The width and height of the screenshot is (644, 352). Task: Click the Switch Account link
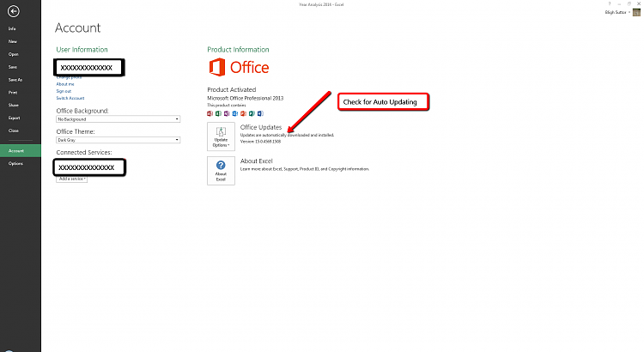pyautogui.click(x=70, y=98)
